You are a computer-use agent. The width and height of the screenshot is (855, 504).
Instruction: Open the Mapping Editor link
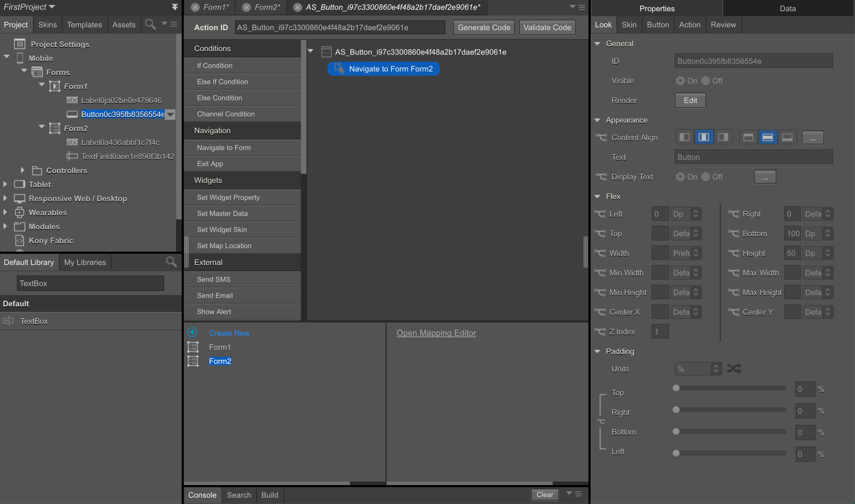pyautogui.click(x=436, y=333)
